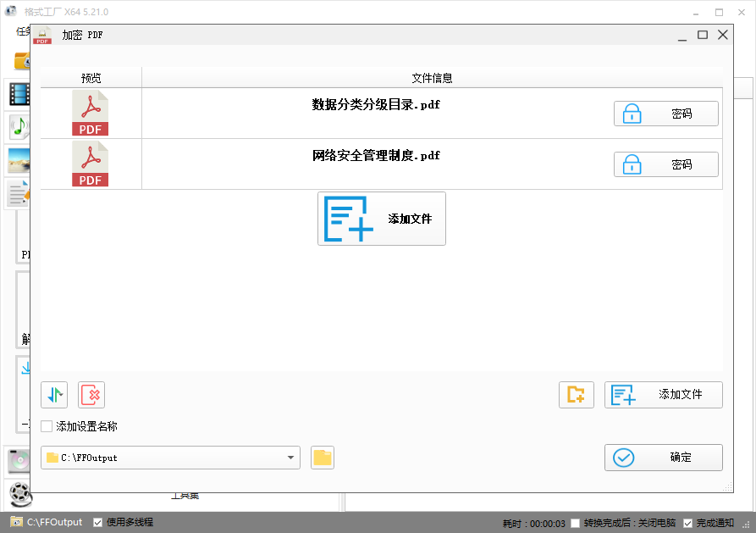The width and height of the screenshot is (756, 533).
Task: Open the C:\FFOutput output path dropdown
Action: [x=292, y=457]
